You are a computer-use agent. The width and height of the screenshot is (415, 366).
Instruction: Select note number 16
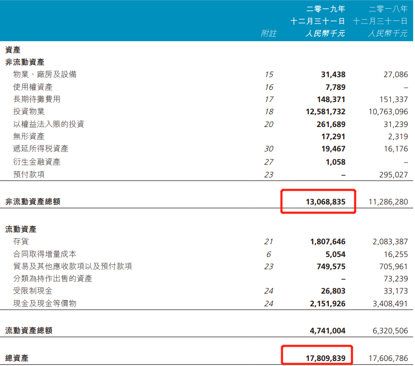pyautogui.click(x=269, y=87)
